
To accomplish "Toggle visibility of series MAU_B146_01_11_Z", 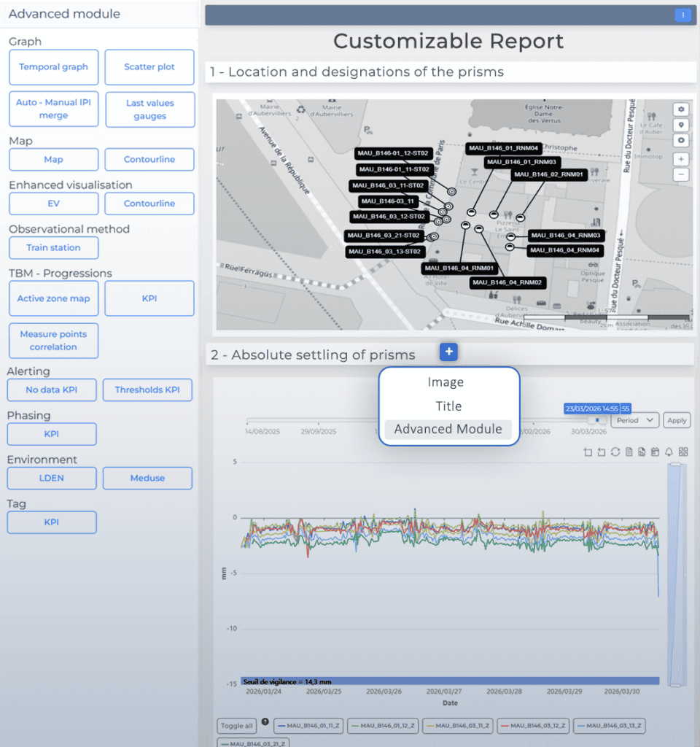I will (x=307, y=726).
